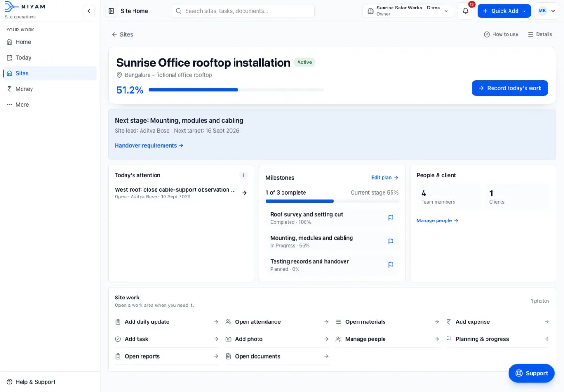Toggle the panel layout icon beside Site Home

click(x=111, y=11)
